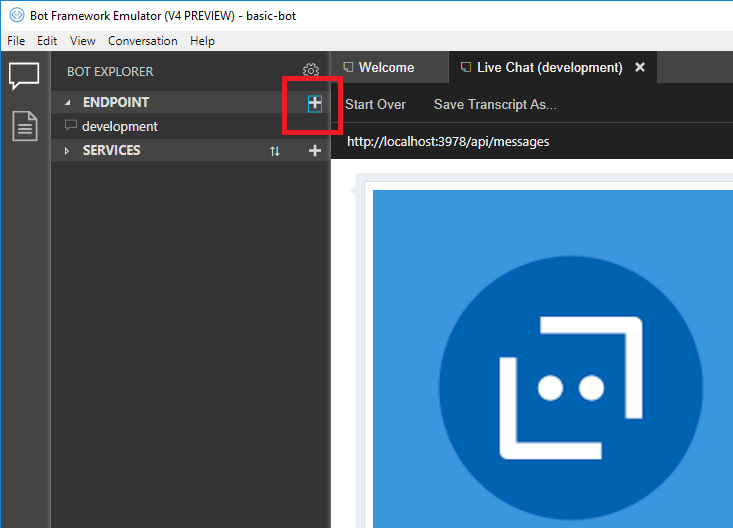Add a new endpoint with plus icon
The height and width of the screenshot is (528, 733).
point(315,103)
